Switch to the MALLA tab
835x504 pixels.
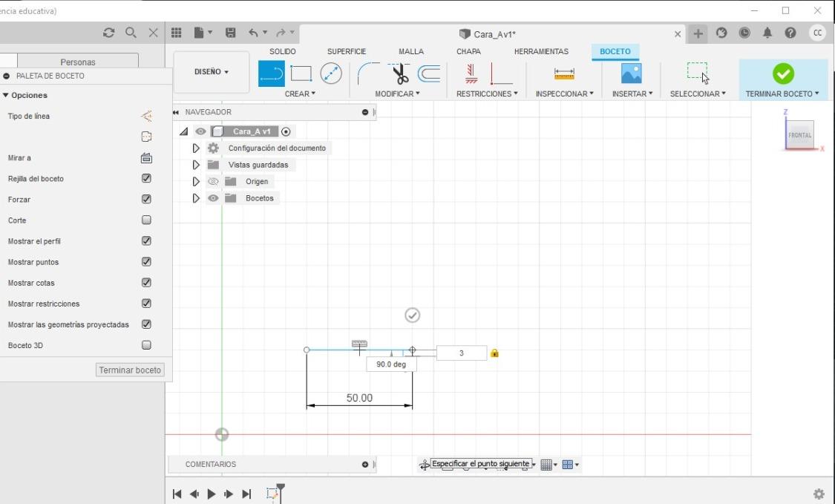[x=411, y=51]
